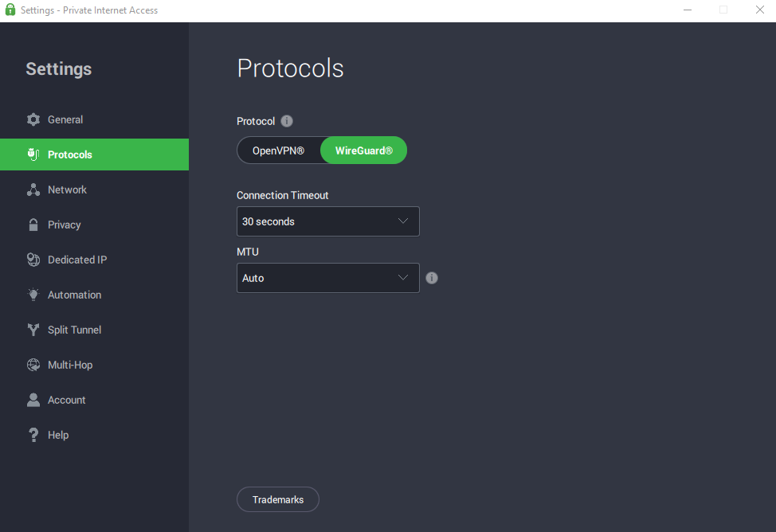Click the MTU label text
This screenshot has height=532, width=776.
(x=248, y=252)
